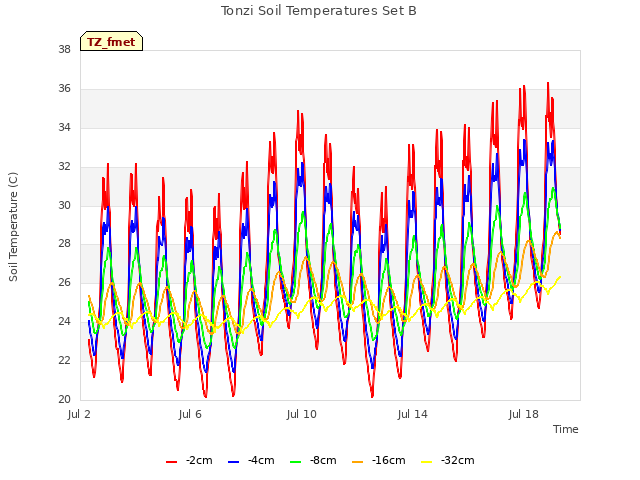Click the Jul 14 x-axis tick label

[x=413, y=414]
